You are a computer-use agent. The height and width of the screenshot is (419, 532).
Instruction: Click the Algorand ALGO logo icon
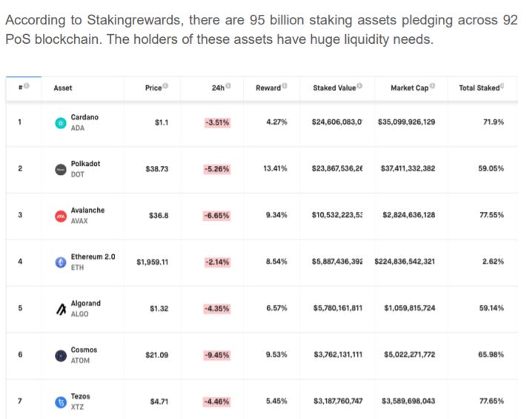click(x=61, y=309)
